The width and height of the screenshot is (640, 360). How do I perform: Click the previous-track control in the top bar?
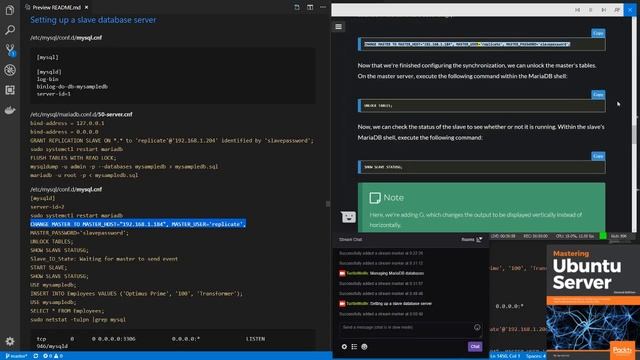click(577, 10)
